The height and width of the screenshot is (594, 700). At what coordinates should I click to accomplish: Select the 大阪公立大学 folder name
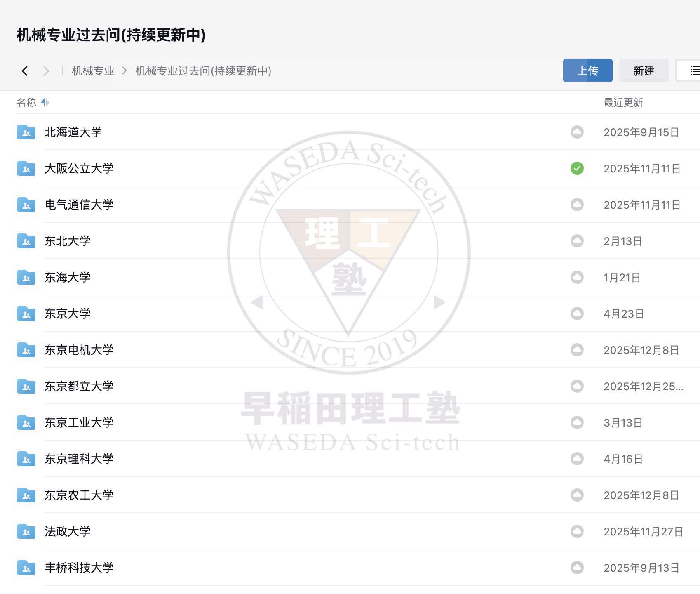79,168
